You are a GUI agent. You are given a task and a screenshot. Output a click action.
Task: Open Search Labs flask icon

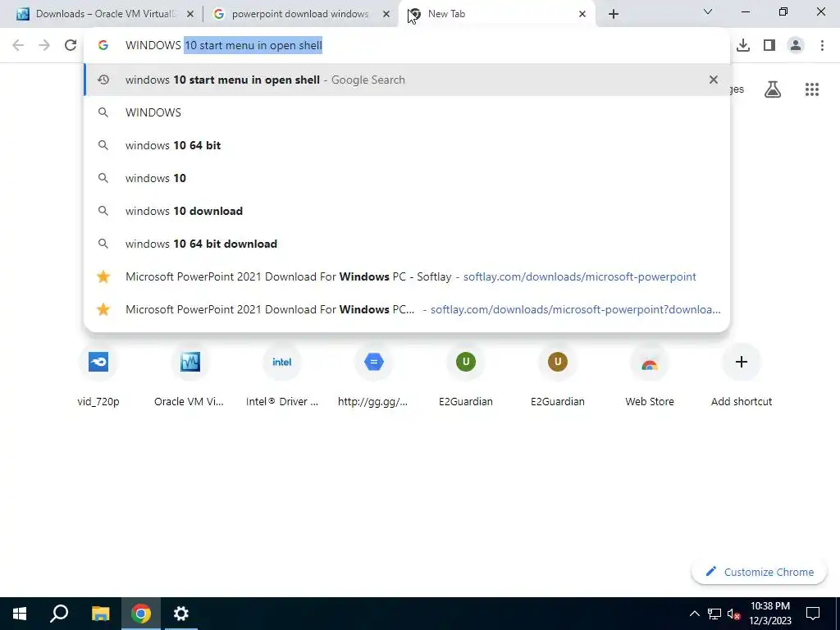(x=773, y=89)
